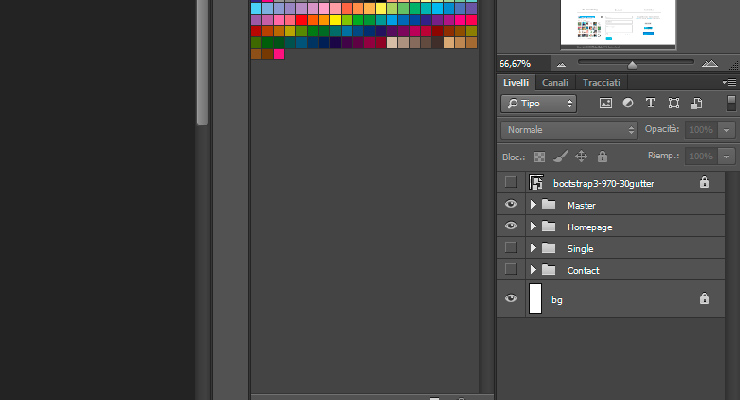The width and height of the screenshot is (740, 400).
Task: Click the Navigator document preview thumbnail
Action: 618,24
